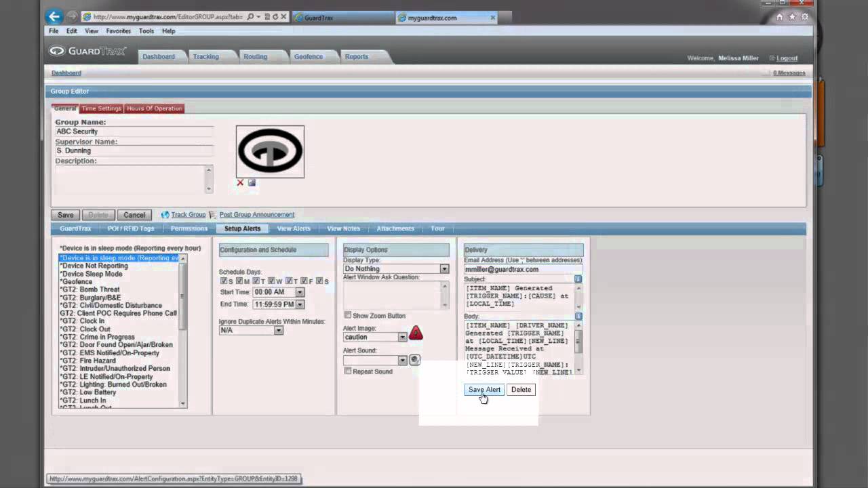868x488 pixels.
Task: Toggle the Sunday schedule day checkbox
Action: [x=224, y=281]
